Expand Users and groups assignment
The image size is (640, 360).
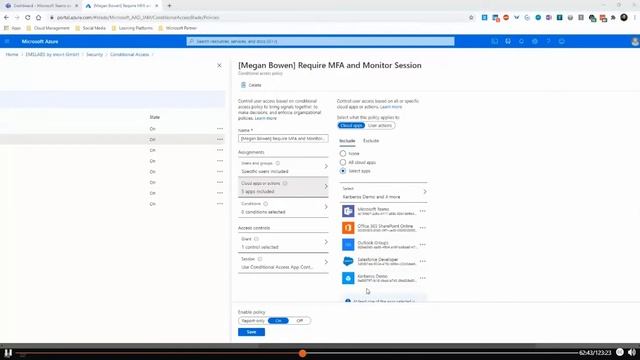283,167
